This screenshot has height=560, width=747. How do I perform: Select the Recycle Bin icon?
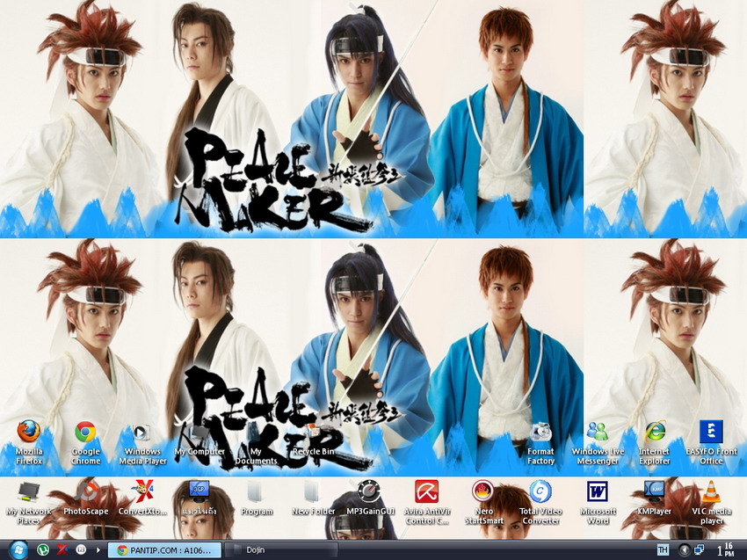(313, 440)
